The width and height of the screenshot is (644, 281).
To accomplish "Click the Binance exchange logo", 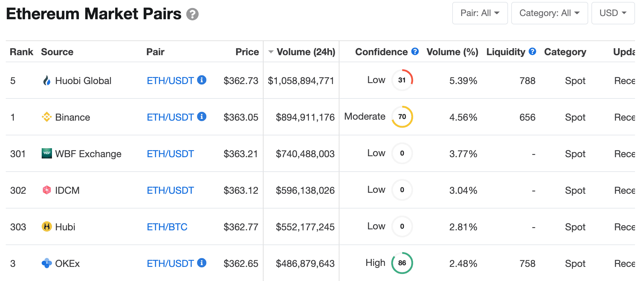I will point(47,117).
